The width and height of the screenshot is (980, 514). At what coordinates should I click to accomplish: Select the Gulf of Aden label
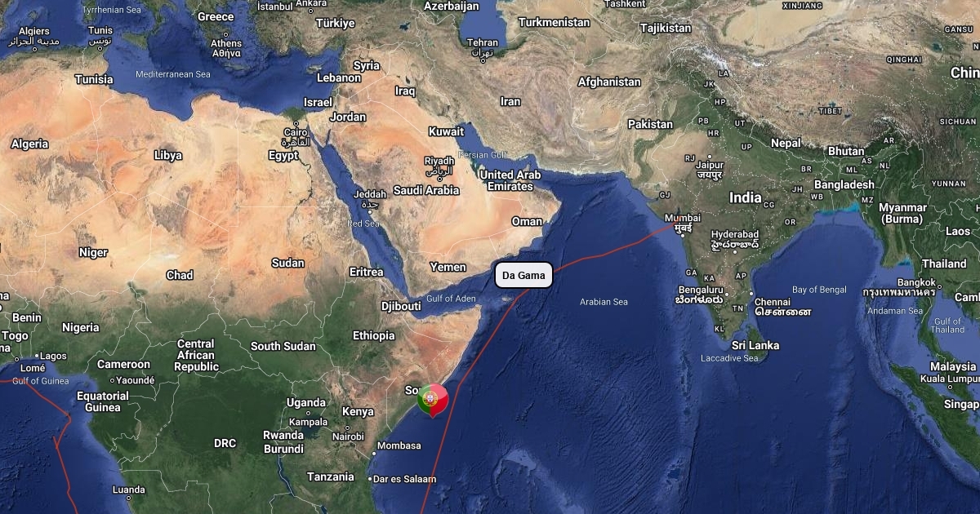point(451,299)
